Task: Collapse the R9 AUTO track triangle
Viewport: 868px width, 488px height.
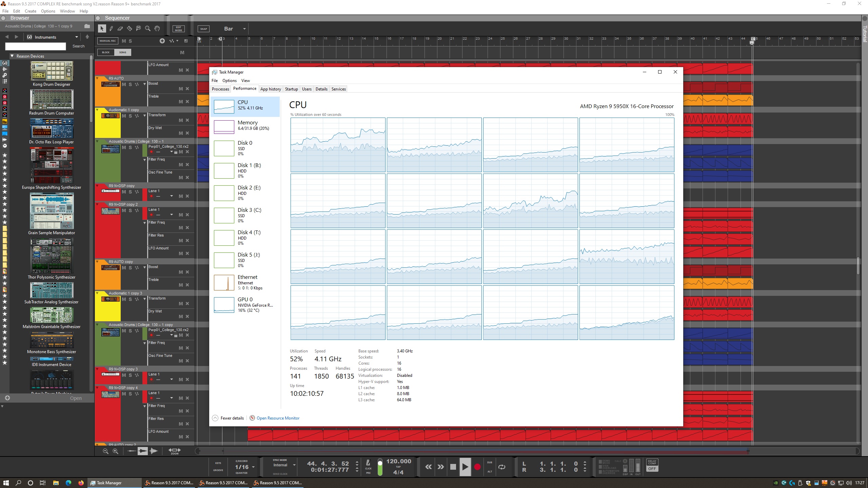Action: tap(97, 78)
